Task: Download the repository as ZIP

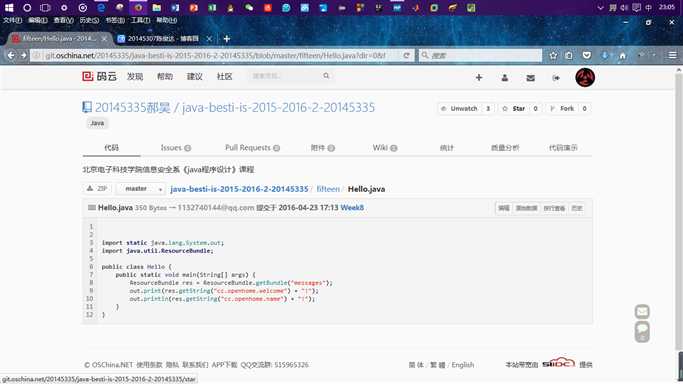Action: click(97, 189)
